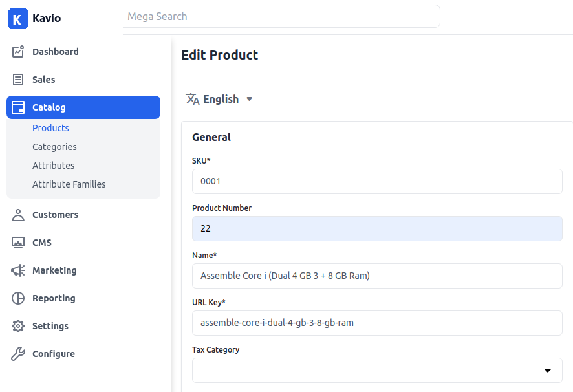573x392 pixels.
Task: Click the Marketing megaphone icon
Action: tap(18, 270)
